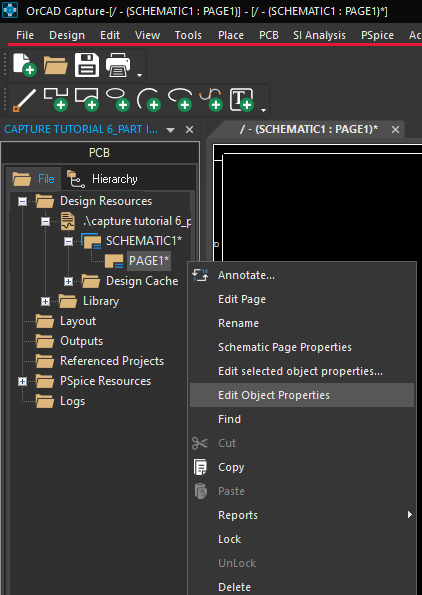This screenshot has width=422, height=595.
Task: Expand the Design Cache folder
Action: coord(68,281)
